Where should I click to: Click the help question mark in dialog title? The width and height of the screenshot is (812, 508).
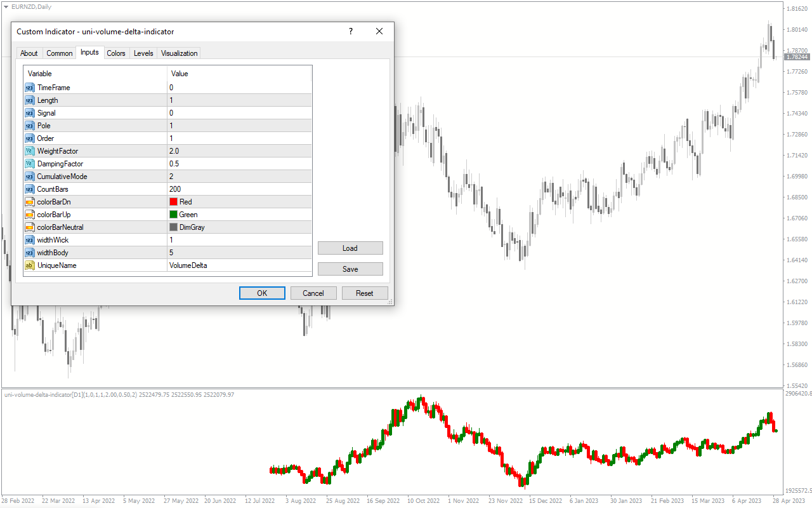coord(351,31)
